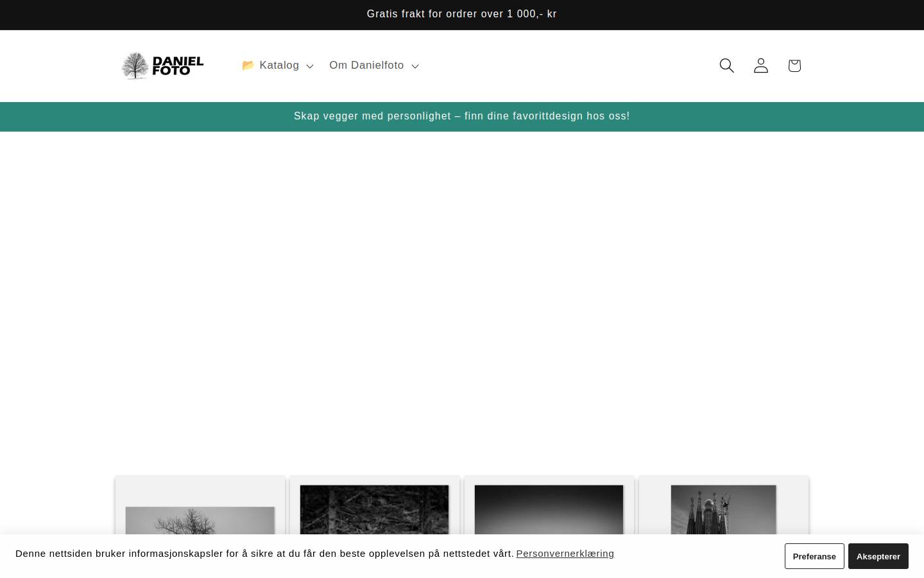Click the Aksepterer cookie button
This screenshot has height=578, width=924.
point(878,556)
